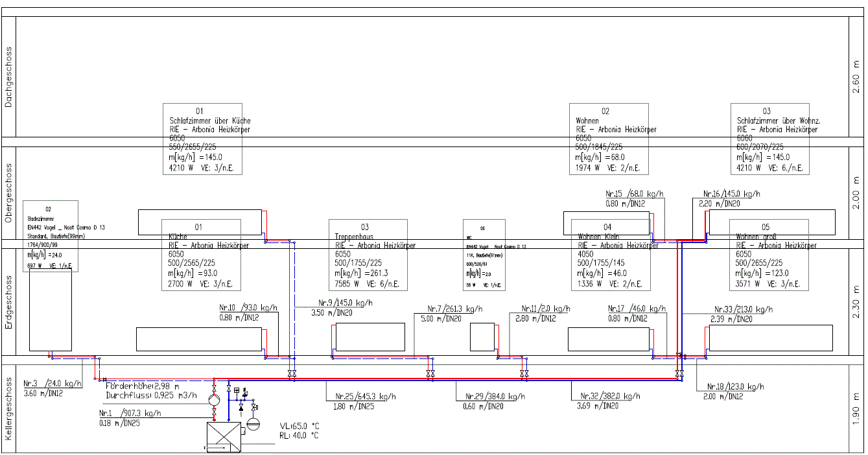Select the 02 Wohnen radiator info box
This screenshot has width=868, height=455.
click(x=609, y=139)
